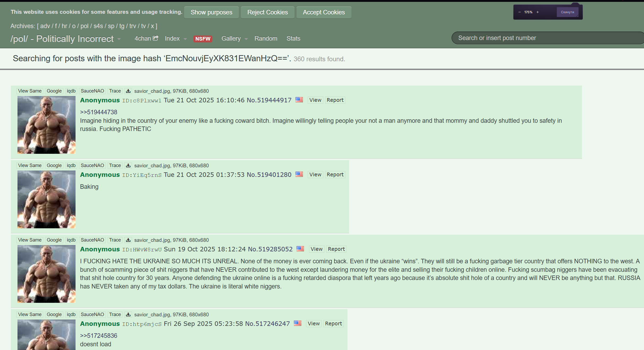Expand the Gallery dropdown menu
644x350 pixels.
coord(246,39)
